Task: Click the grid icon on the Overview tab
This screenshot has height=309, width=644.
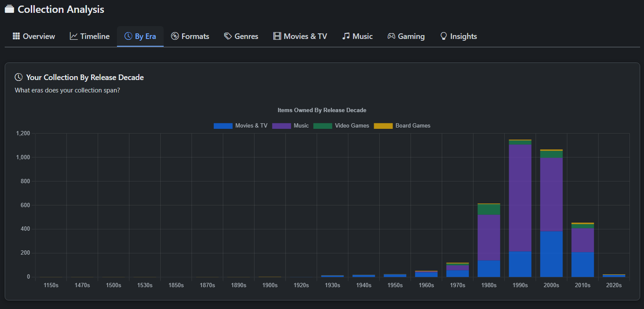Action: click(x=16, y=36)
